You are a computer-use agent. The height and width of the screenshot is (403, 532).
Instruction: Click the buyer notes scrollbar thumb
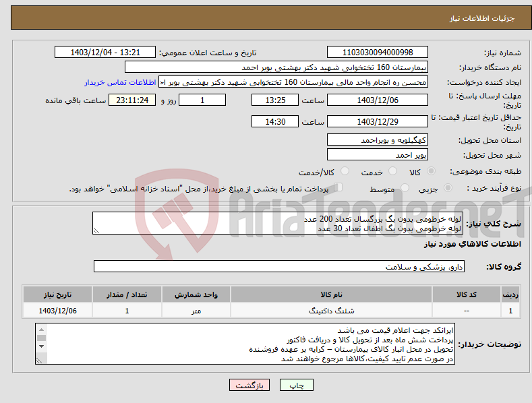[x=41, y=338]
